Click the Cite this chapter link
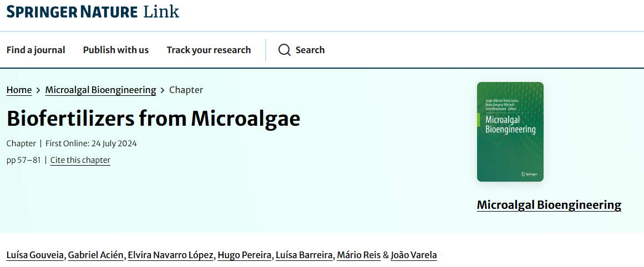This screenshot has height=267, width=644. pyautogui.click(x=80, y=160)
